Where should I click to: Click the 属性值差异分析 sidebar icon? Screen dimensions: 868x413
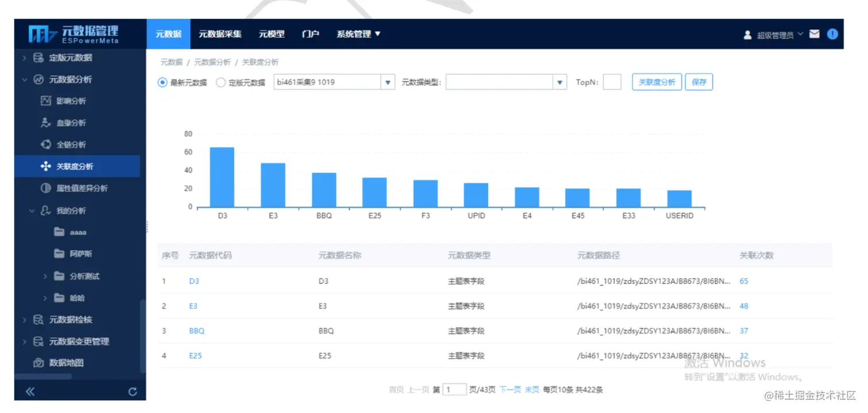pos(46,188)
